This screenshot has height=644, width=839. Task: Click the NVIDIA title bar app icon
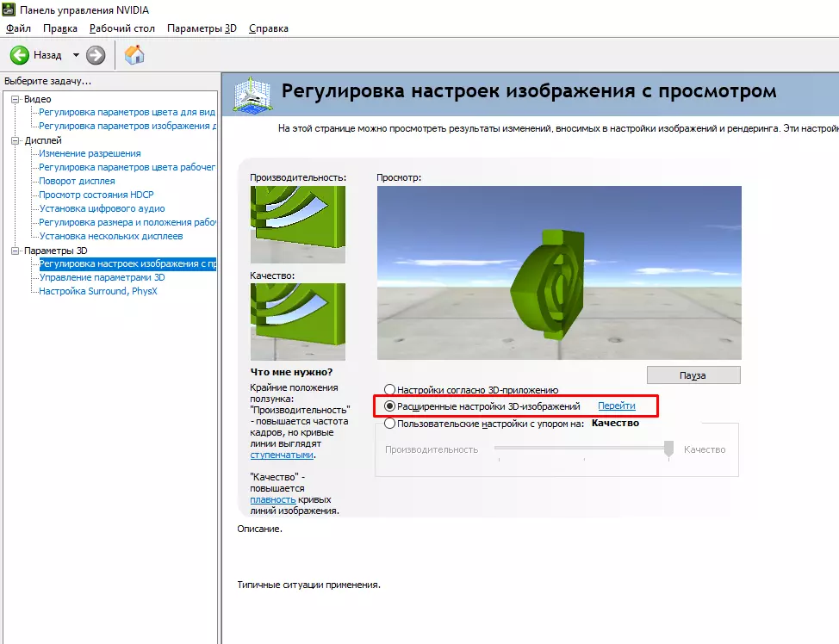point(9,9)
